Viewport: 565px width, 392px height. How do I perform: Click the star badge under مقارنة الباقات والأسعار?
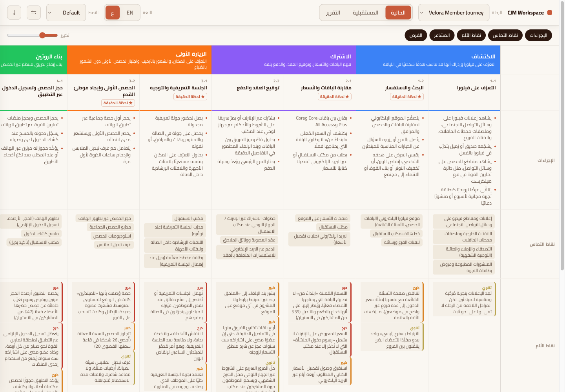335,97
